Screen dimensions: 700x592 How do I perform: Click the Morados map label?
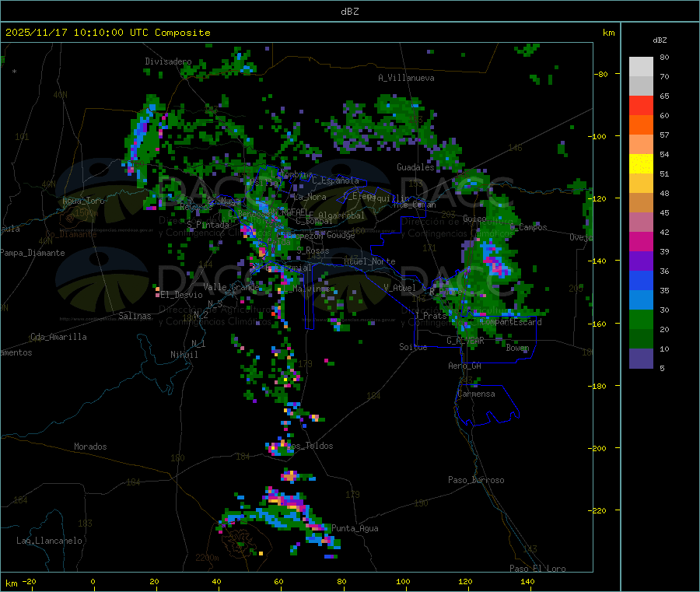point(90,447)
